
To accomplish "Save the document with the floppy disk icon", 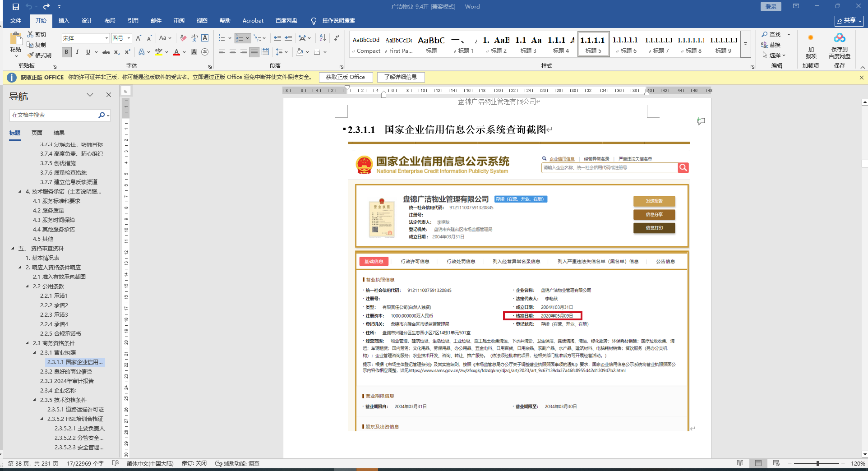I will (16, 7).
